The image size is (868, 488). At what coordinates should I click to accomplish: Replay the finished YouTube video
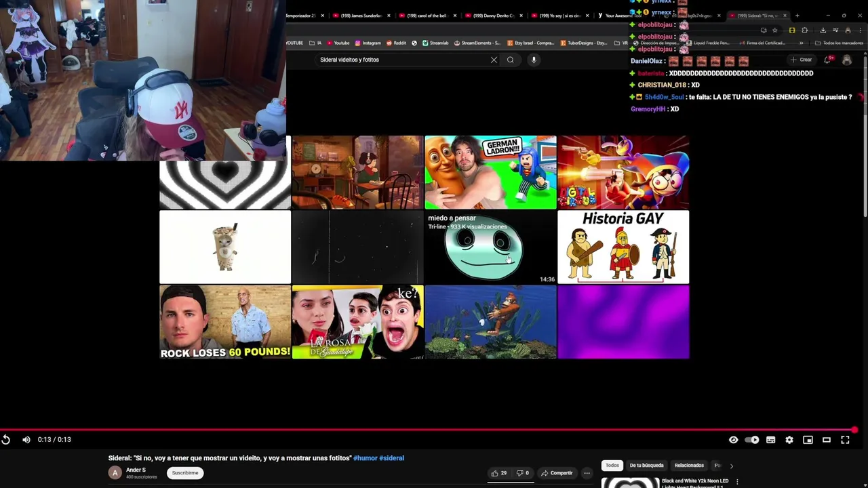click(5, 440)
